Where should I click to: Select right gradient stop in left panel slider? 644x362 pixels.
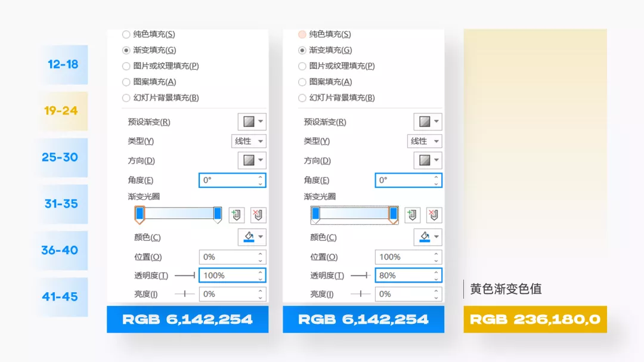(x=217, y=215)
